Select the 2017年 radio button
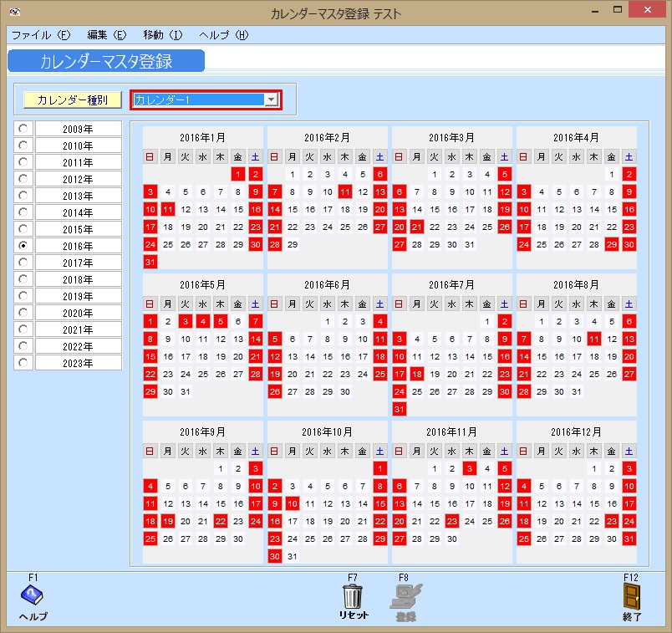This screenshot has height=633, width=672. coord(23,263)
